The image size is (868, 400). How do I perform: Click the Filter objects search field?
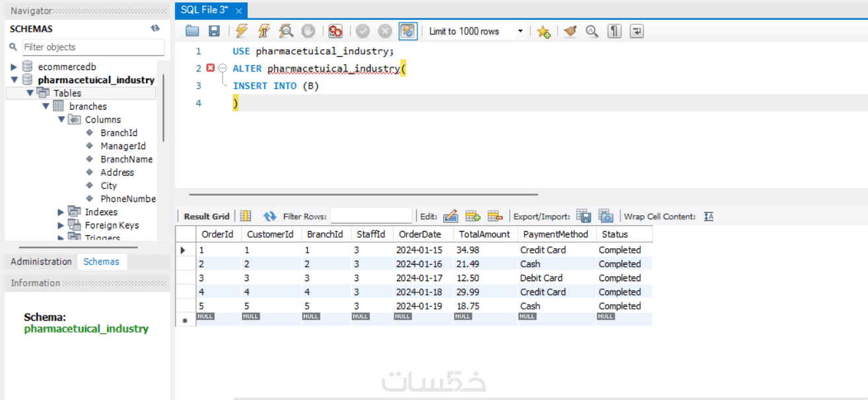[93, 47]
